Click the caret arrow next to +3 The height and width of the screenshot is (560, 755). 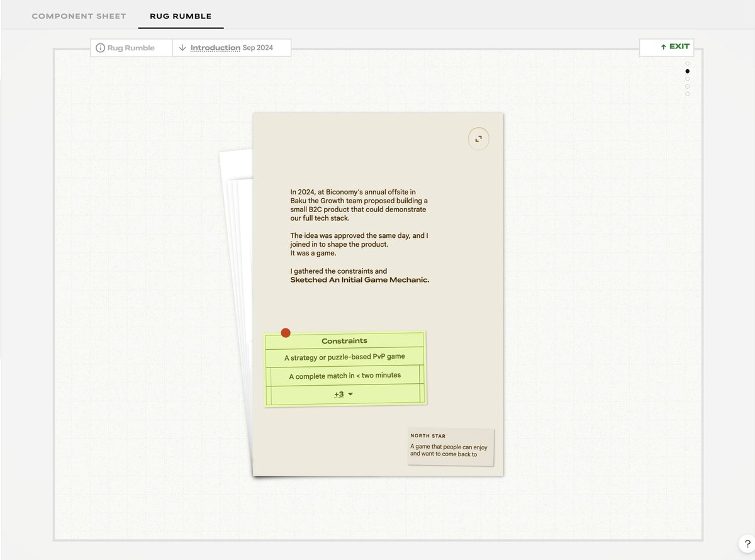tap(350, 395)
